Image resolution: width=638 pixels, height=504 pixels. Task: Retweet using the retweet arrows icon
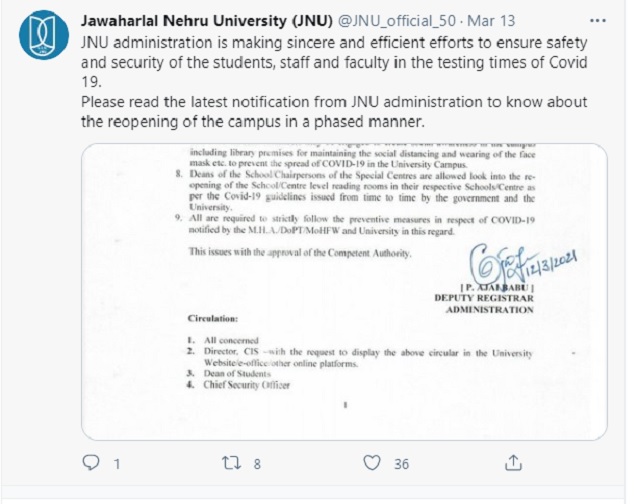point(232,463)
